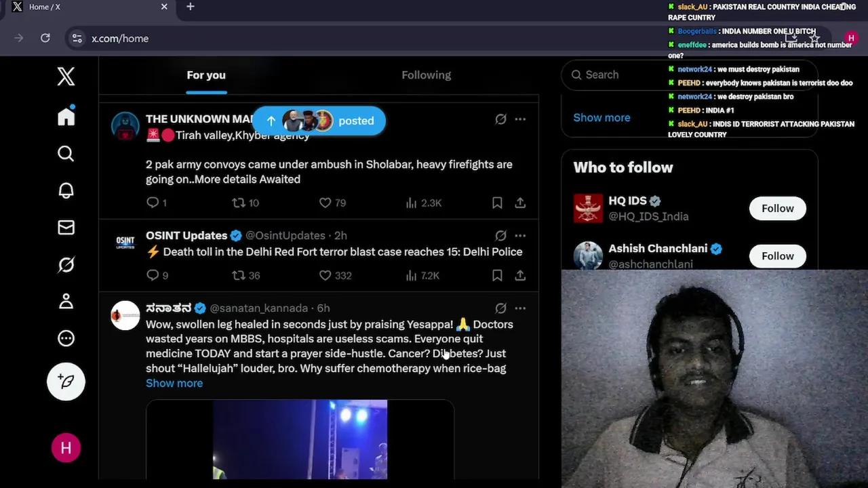This screenshot has height=488, width=868.
Task: Like the Tirah valley post
Action: click(332, 203)
